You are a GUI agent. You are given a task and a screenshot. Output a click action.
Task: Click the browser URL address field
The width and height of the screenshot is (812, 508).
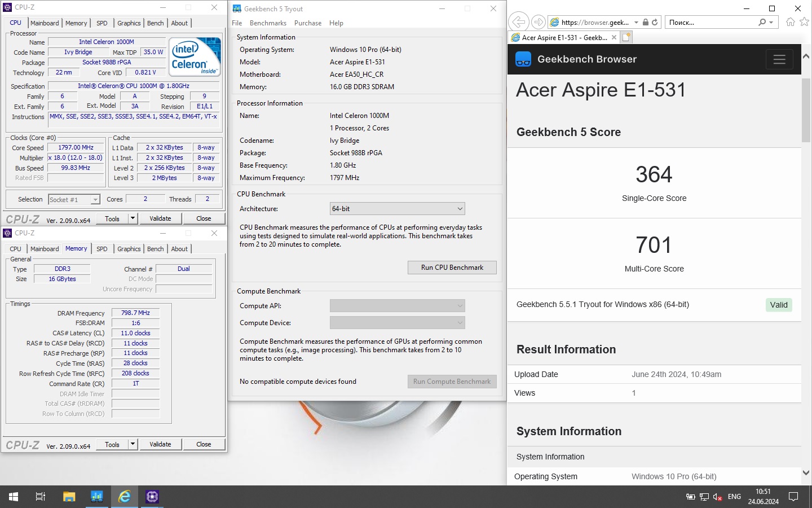595,22
